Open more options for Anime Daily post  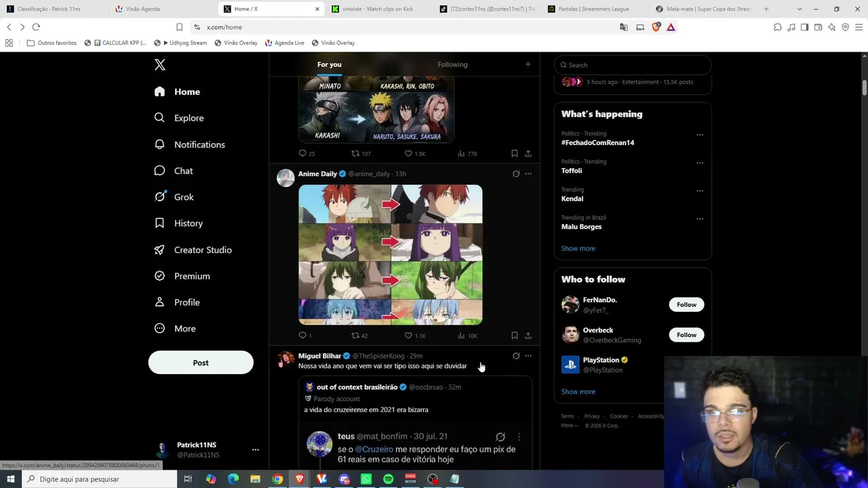(528, 174)
